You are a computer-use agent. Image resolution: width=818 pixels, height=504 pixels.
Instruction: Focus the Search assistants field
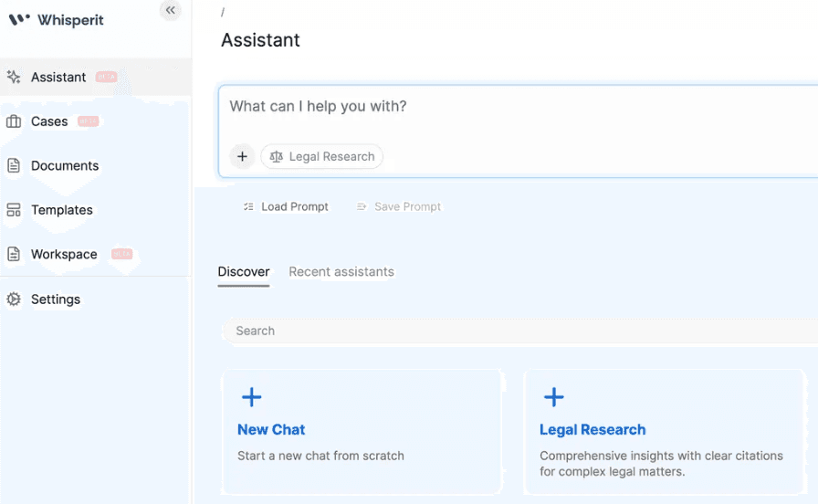pyautogui.click(x=511, y=331)
